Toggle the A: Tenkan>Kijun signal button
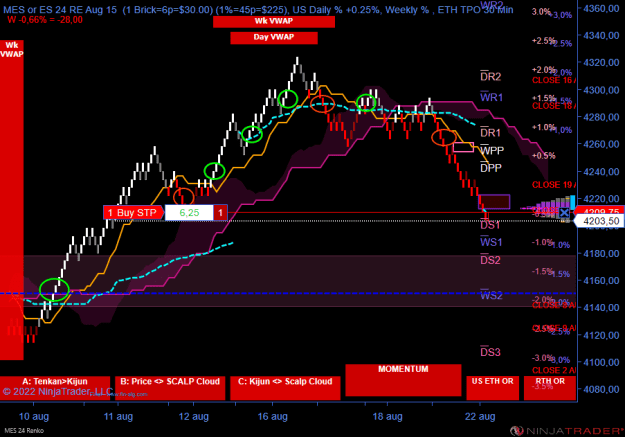The height and width of the screenshot is (437, 625). (55, 388)
